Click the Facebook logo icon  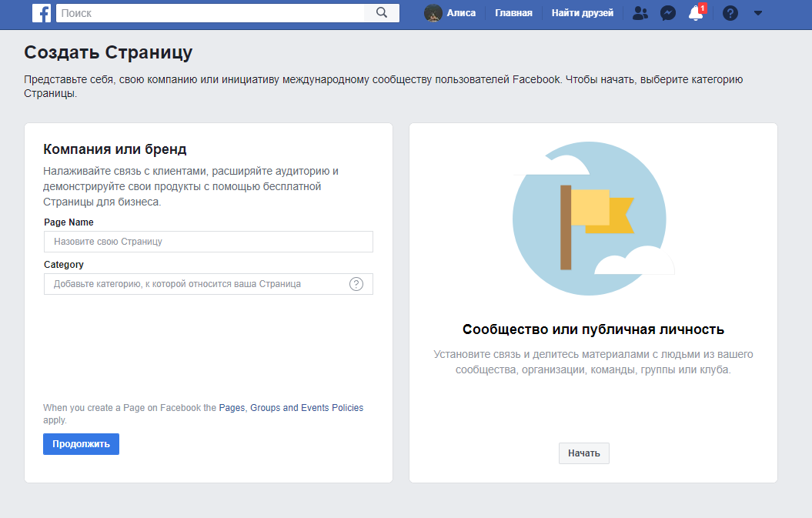coord(42,13)
